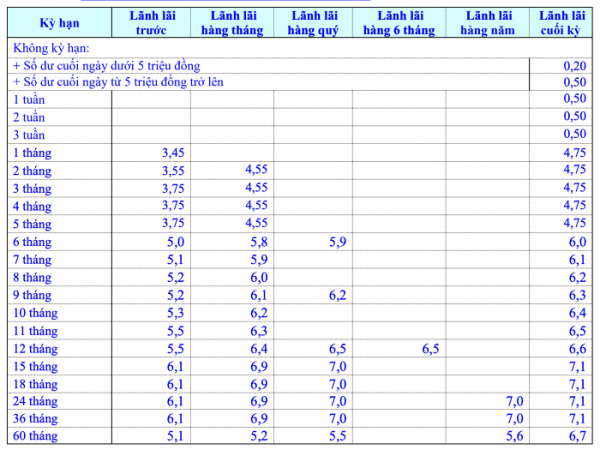Select the '60 tháng' term label
This screenshot has width=600, height=450.
(35, 435)
